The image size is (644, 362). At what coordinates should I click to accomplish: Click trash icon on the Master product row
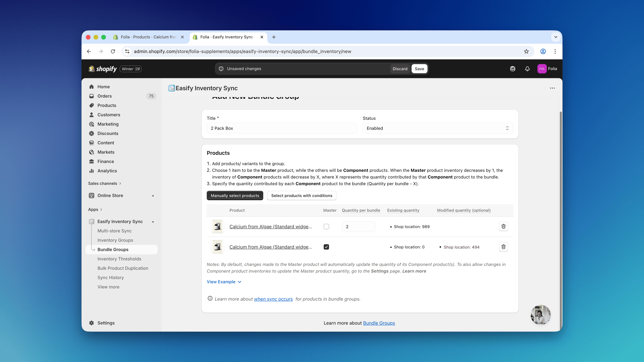[x=503, y=247]
